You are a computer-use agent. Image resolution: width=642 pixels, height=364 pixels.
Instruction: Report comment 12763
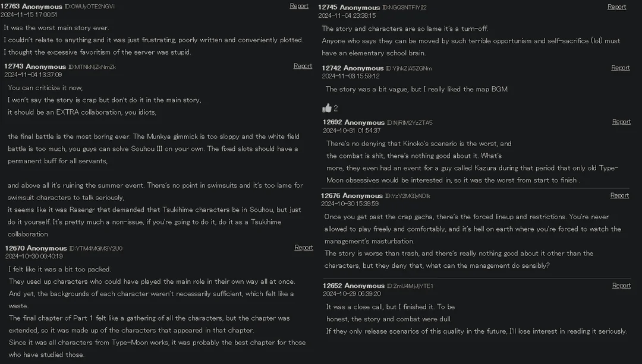[299, 6]
